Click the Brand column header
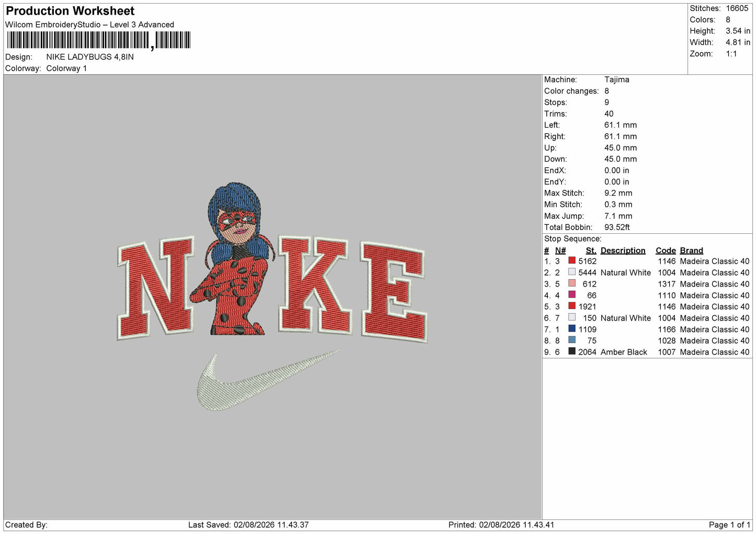The height and width of the screenshot is (534, 756). (691, 251)
